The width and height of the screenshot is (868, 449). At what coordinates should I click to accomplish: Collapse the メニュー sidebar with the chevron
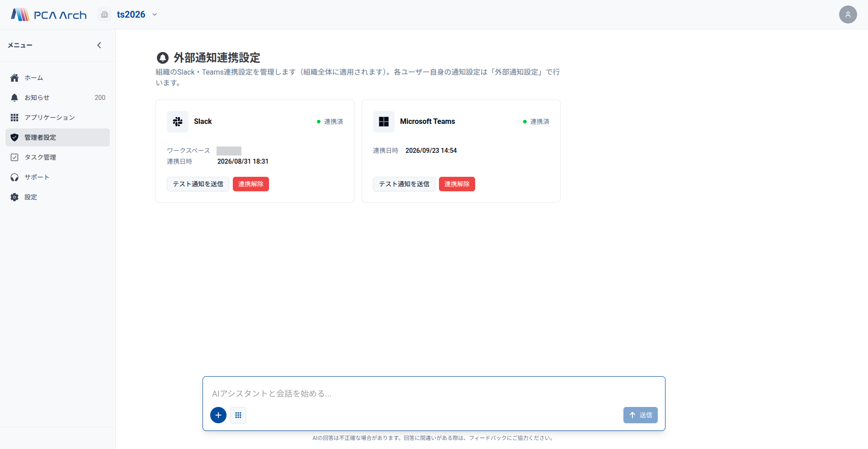(x=99, y=45)
